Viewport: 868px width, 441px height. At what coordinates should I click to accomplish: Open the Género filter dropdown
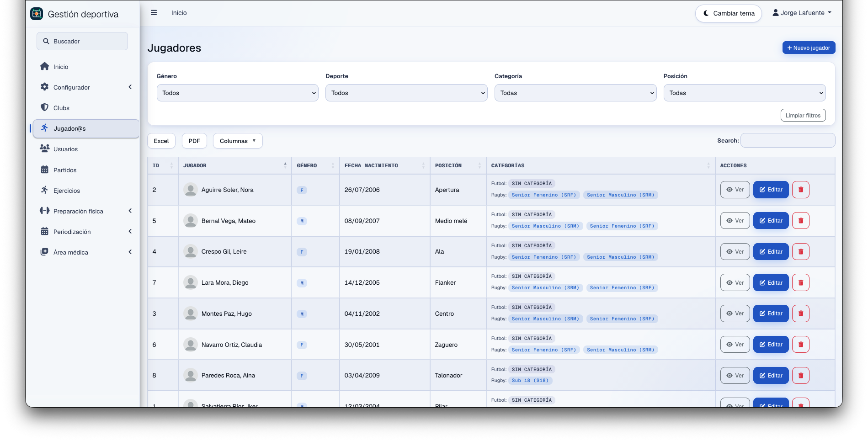click(x=238, y=93)
